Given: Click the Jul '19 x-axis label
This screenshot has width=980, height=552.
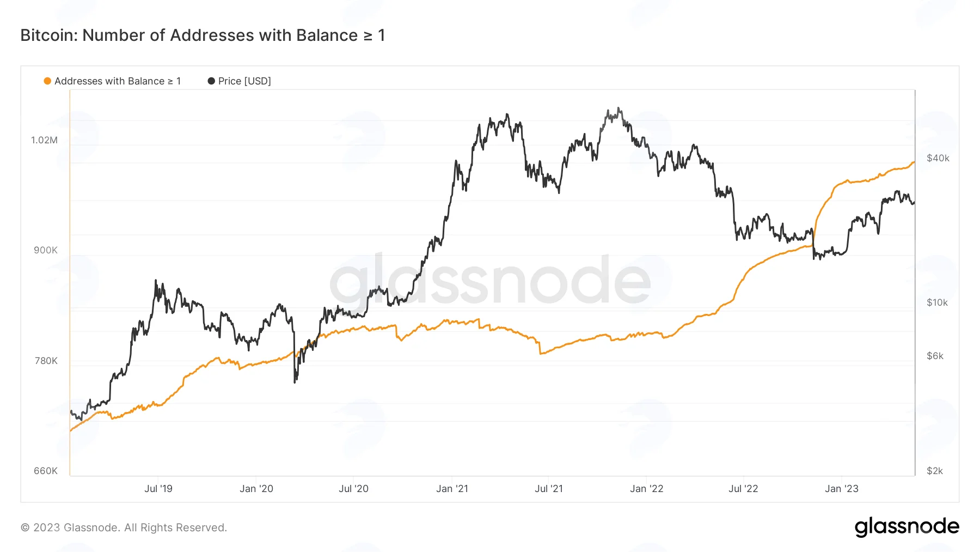Looking at the screenshot, I should pyautogui.click(x=158, y=489).
